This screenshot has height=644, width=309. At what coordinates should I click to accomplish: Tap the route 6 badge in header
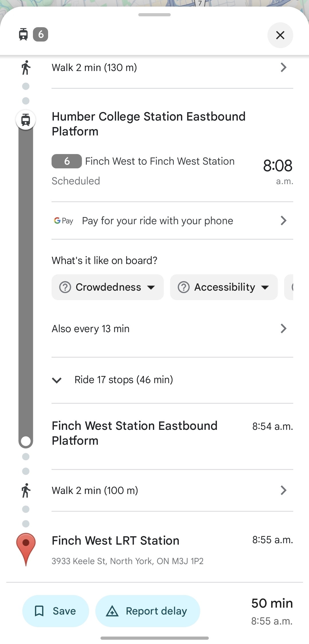click(41, 34)
